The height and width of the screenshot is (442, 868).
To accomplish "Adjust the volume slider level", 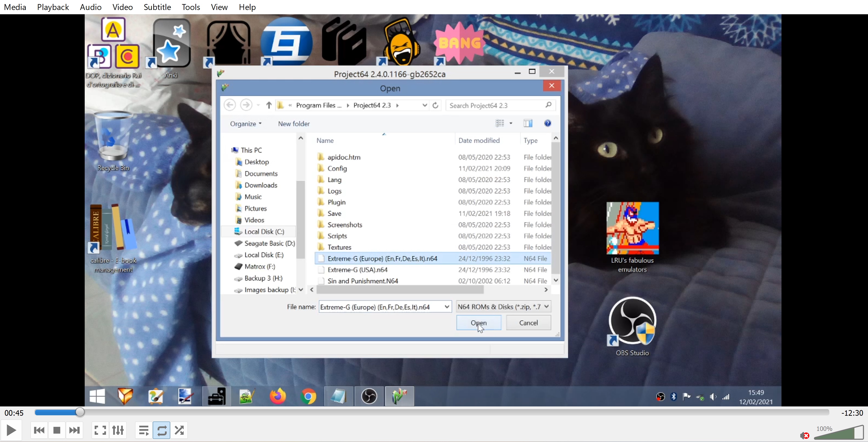I will 839,433.
